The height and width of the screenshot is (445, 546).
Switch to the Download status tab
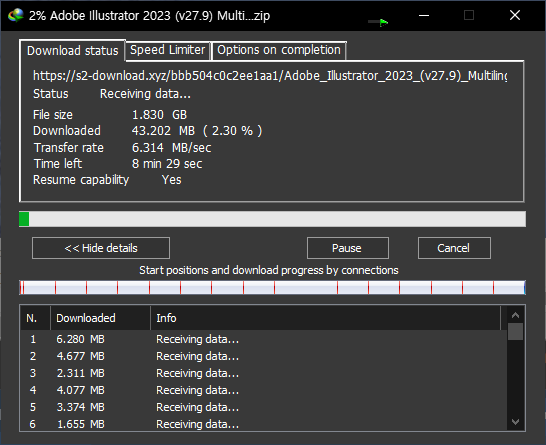[72, 51]
